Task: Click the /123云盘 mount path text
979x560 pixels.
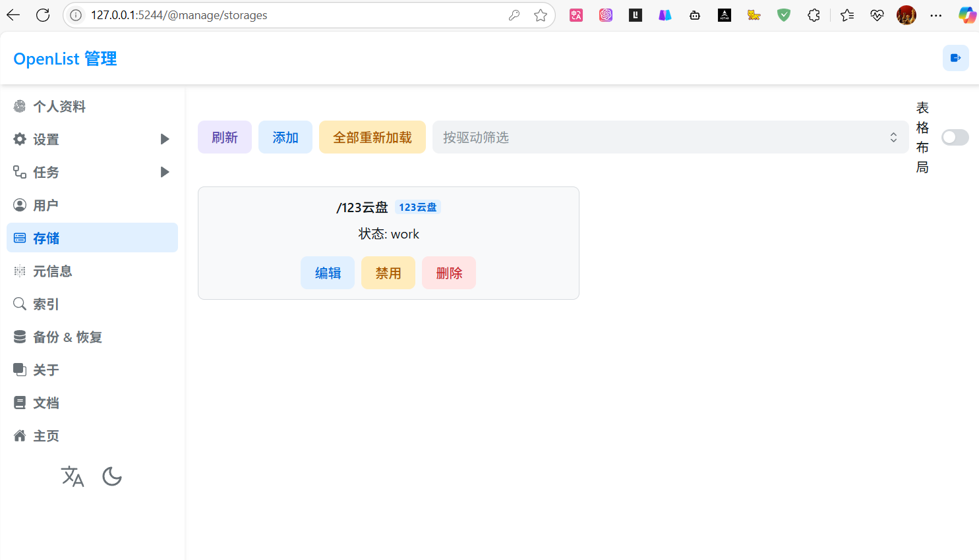Action: click(362, 208)
